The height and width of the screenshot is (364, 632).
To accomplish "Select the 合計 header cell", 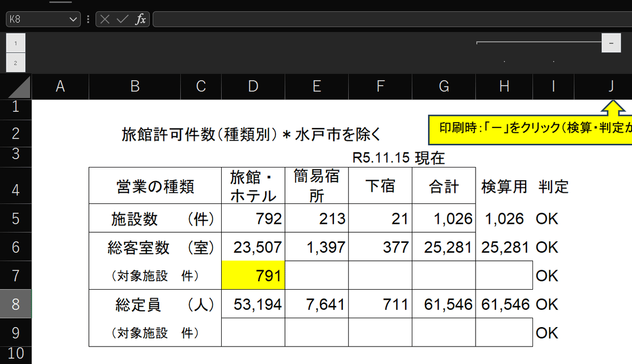I will (444, 186).
